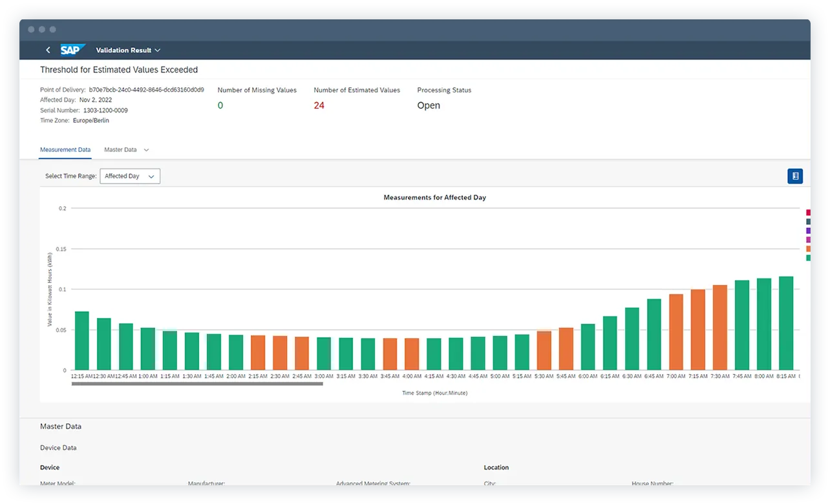Navigate back using the back arrow
Image resolution: width=830 pixels, height=504 pixels.
coord(48,50)
